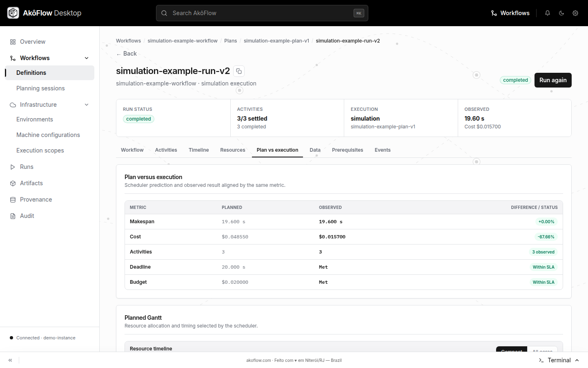Select the Data tab
Image resolution: width=588 pixels, height=368 pixels.
point(315,150)
